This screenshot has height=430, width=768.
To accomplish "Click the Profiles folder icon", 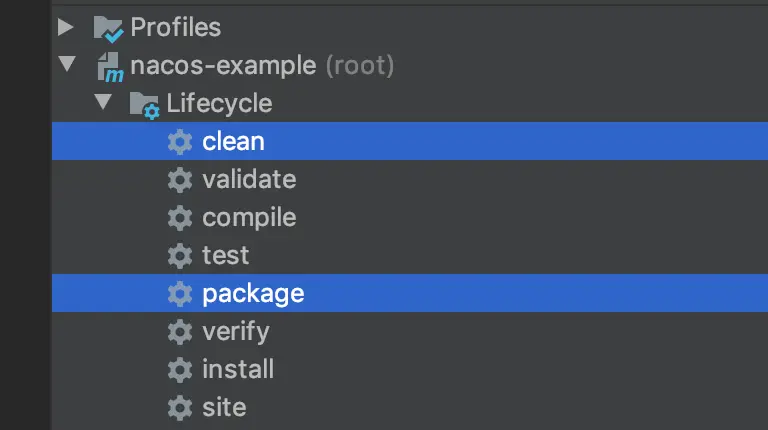I will [109, 28].
